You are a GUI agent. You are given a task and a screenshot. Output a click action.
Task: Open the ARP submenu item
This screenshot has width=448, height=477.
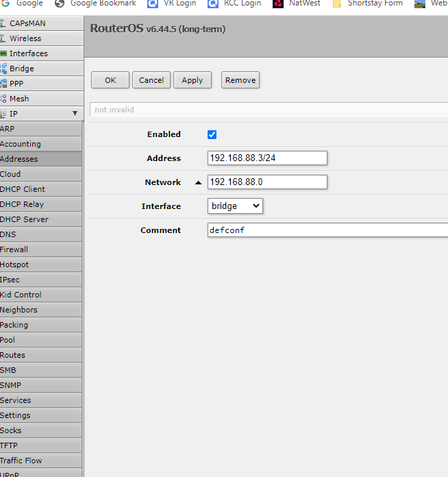tap(40, 129)
